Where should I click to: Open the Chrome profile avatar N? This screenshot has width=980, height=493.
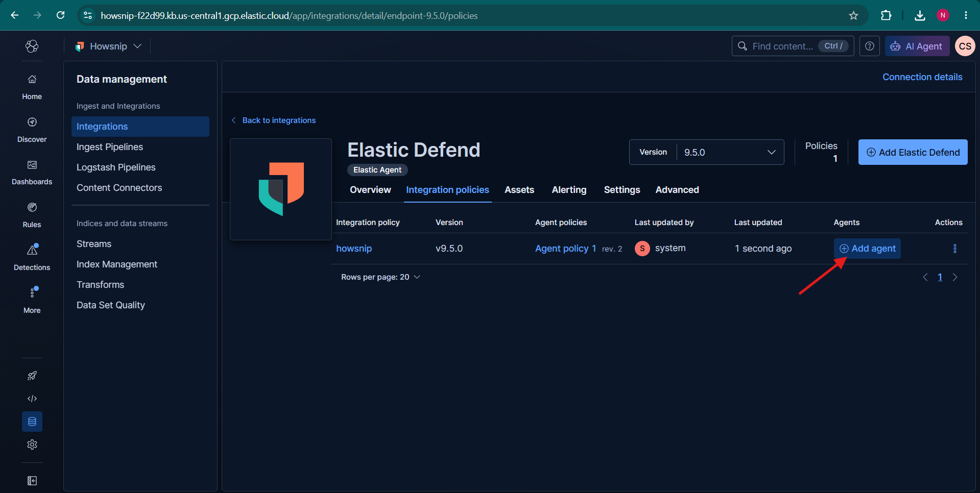click(943, 15)
